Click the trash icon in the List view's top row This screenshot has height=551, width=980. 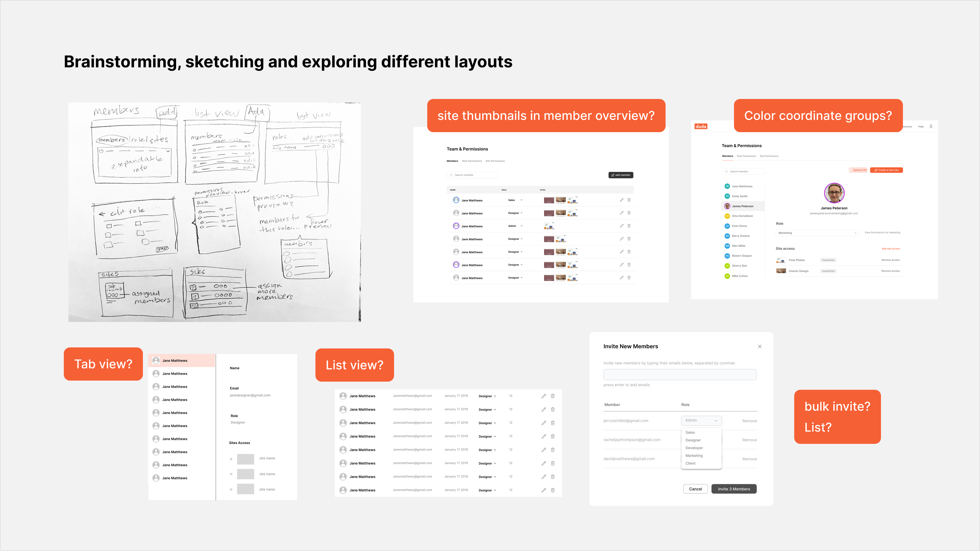pos(553,396)
